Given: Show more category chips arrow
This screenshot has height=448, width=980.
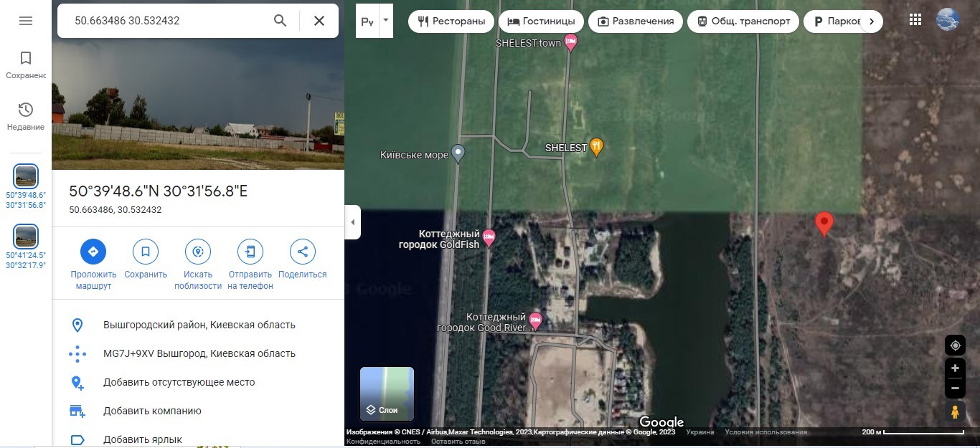Looking at the screenshot, I should click(x=872, y=22).
